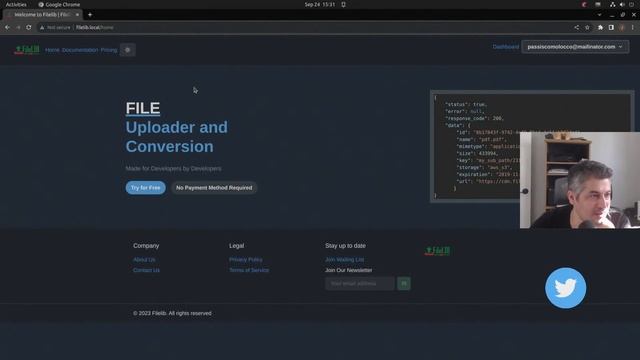Click the volume icon in system tray

click(x=622, y=4)
